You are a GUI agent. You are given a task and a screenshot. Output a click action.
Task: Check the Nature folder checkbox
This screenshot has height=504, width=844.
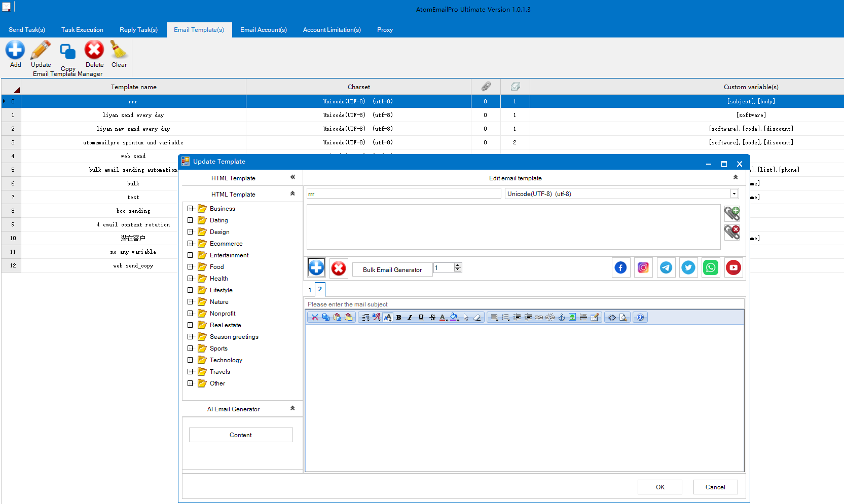(x=191, y=301)
